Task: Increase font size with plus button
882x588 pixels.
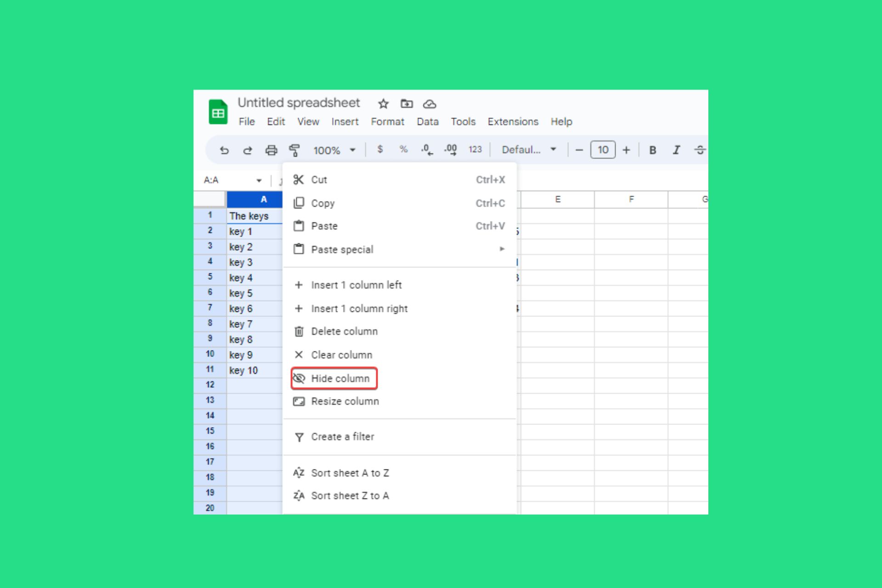Action: click(626, 150)
